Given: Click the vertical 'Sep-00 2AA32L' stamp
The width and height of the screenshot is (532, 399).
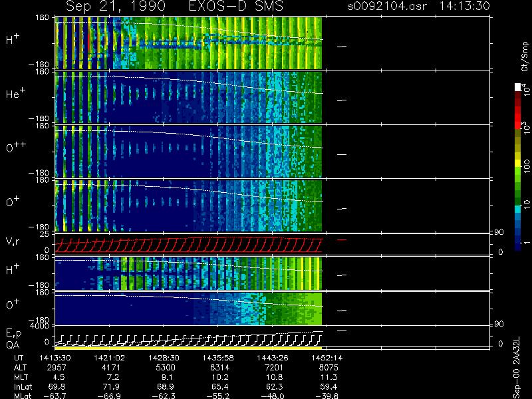Looking at the screenshot, I should point(517,368).
